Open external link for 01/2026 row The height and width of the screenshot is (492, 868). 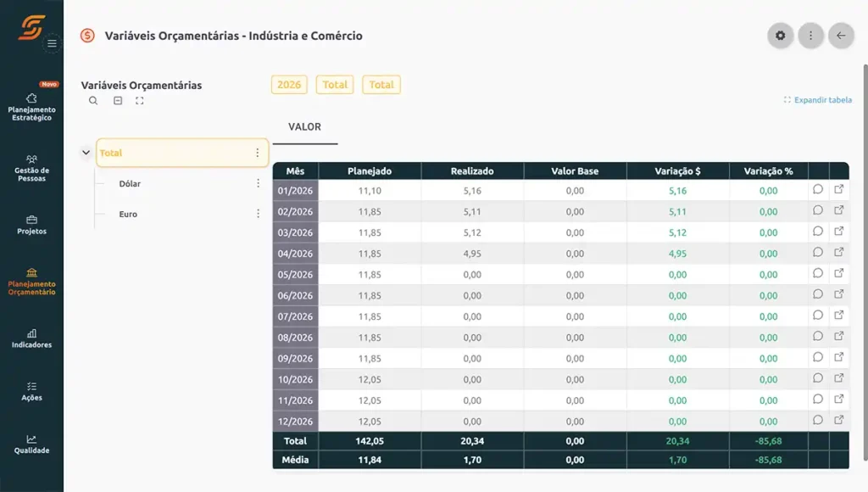(838, 189)
